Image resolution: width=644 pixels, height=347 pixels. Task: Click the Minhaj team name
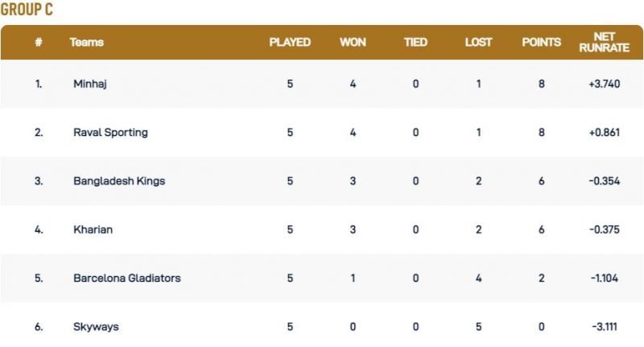(89, 84)
